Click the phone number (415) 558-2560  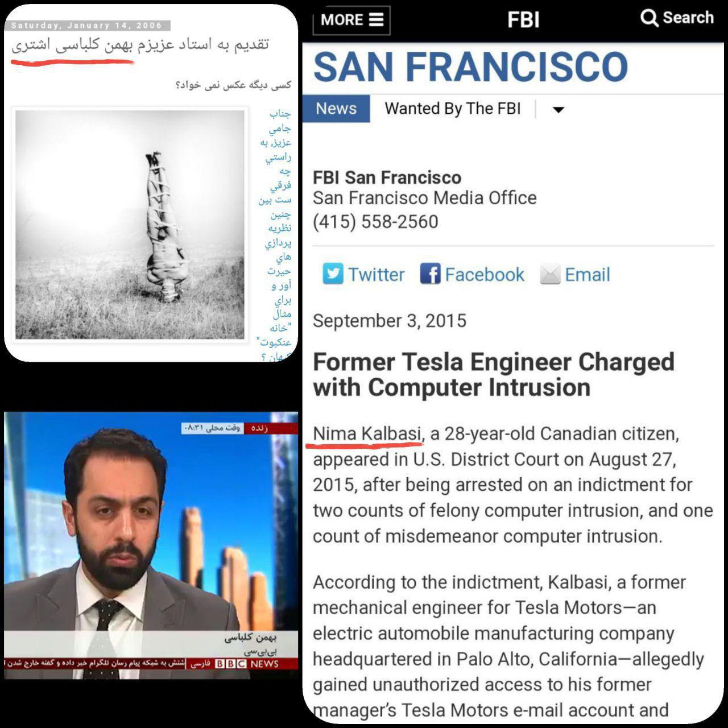coord(375,222)
